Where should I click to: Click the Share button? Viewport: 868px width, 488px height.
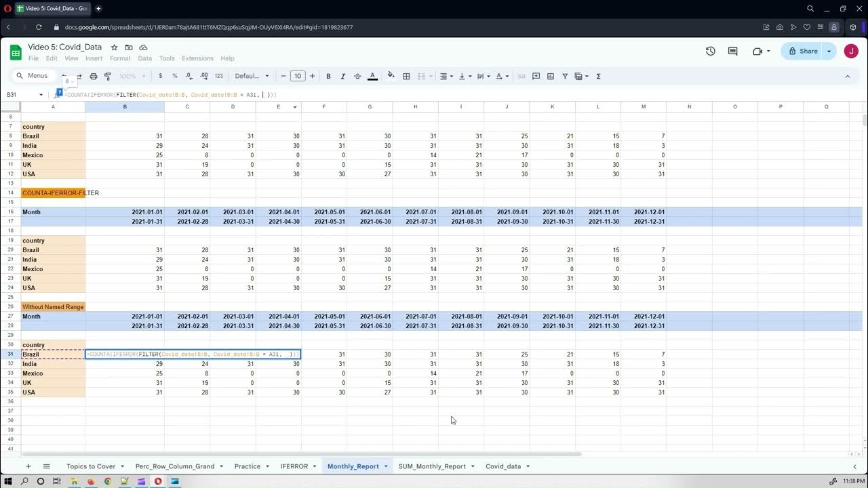point(802,51)
